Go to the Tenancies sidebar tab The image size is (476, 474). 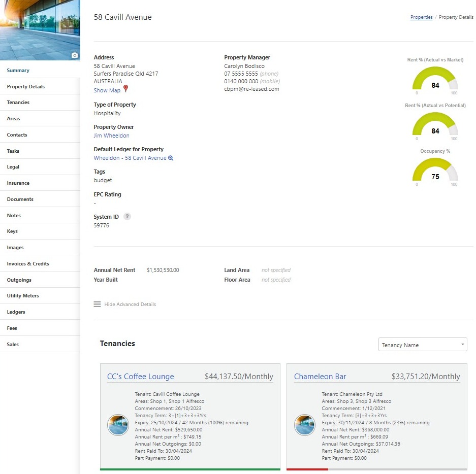click(40, 103)
